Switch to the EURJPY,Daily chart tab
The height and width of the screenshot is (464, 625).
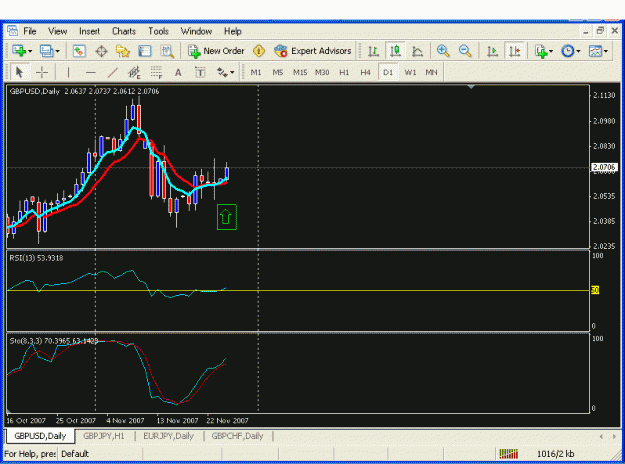coord(169,436)
